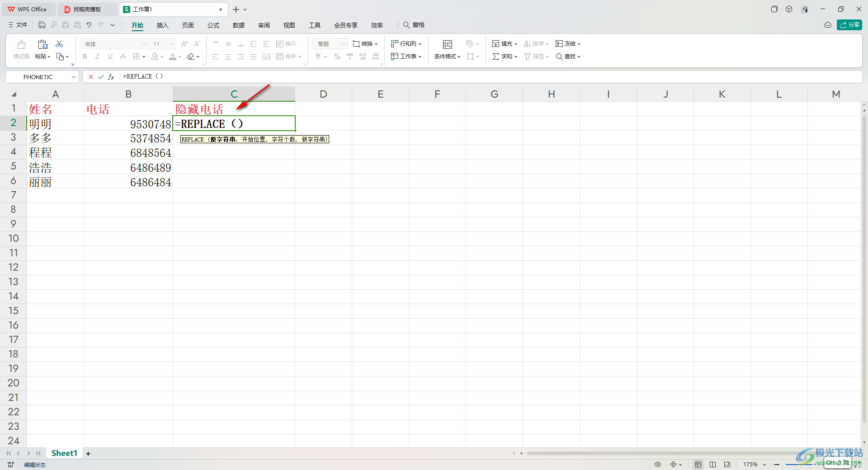Click the Paste (粘贴) clipboard icon
Screen dimensions: 868x470
tap(42, 44)
